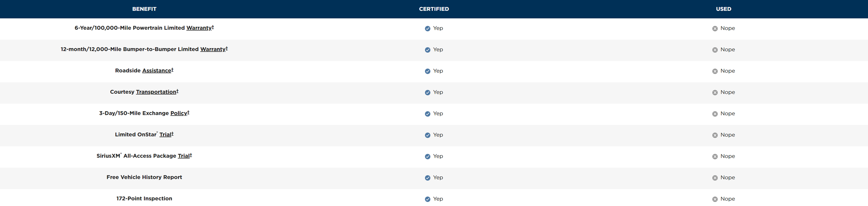The height and width of the screenshot is (206, 868).
Task: Open the Limited OnStar Trial link
Action: tap(165, 134)
